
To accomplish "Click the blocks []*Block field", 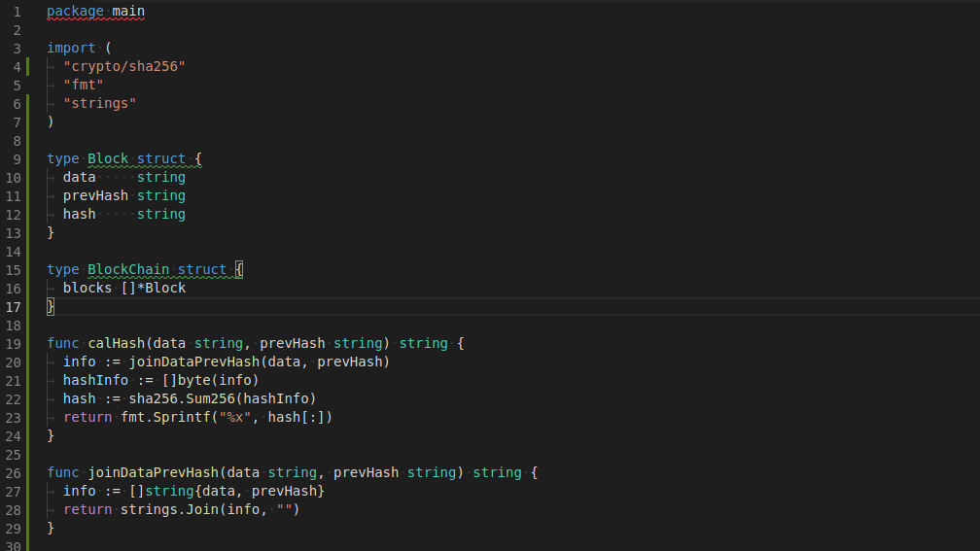I will coord(124,288).
